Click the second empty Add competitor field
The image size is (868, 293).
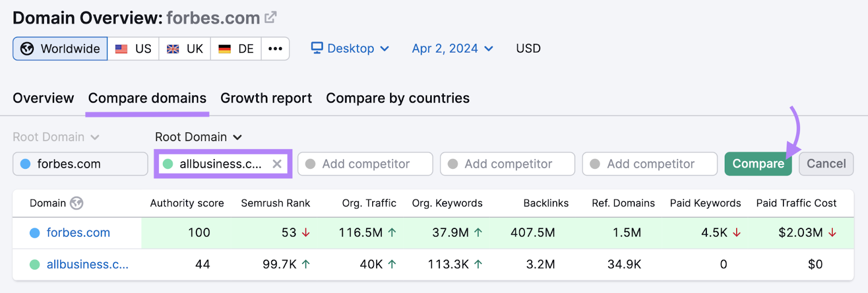(x=507, y=164)
